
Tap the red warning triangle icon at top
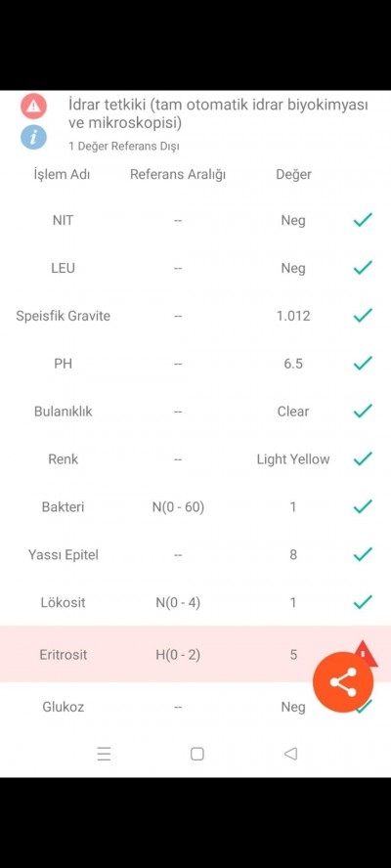(34, 106)
